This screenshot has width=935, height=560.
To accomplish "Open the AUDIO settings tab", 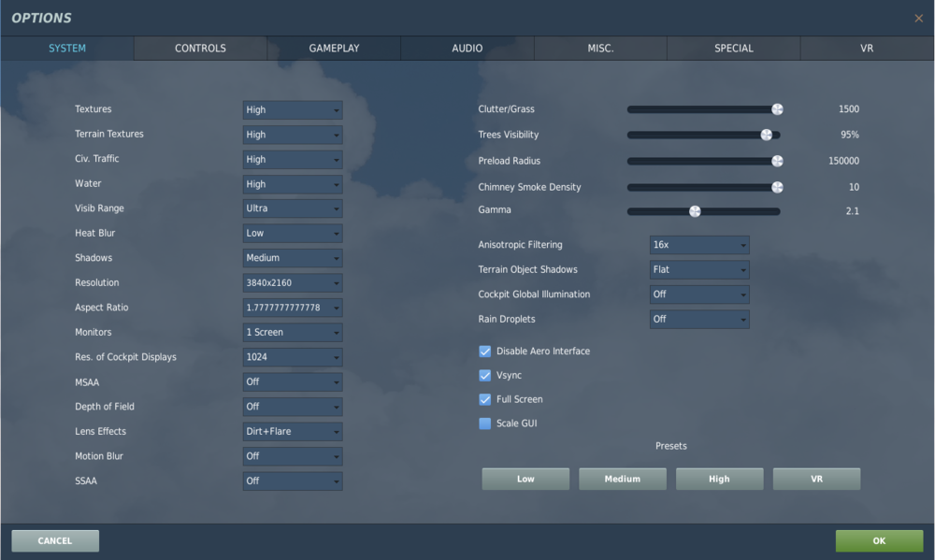I will pos(467,48).
